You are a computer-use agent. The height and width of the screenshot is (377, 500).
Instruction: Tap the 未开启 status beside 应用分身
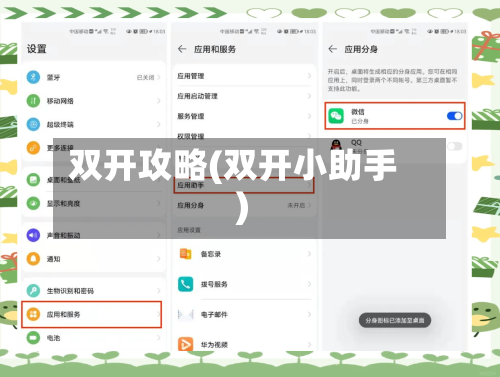click(x=296, y=205)
